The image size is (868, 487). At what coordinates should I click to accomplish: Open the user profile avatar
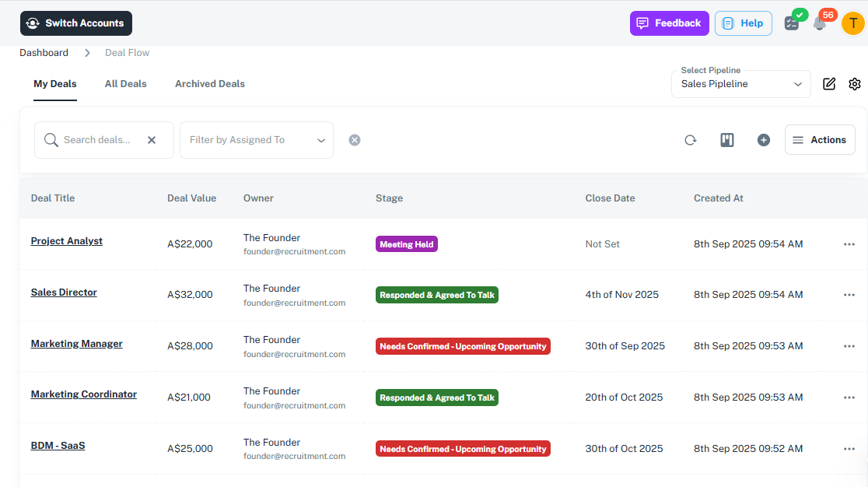click(x=852, y=23)
